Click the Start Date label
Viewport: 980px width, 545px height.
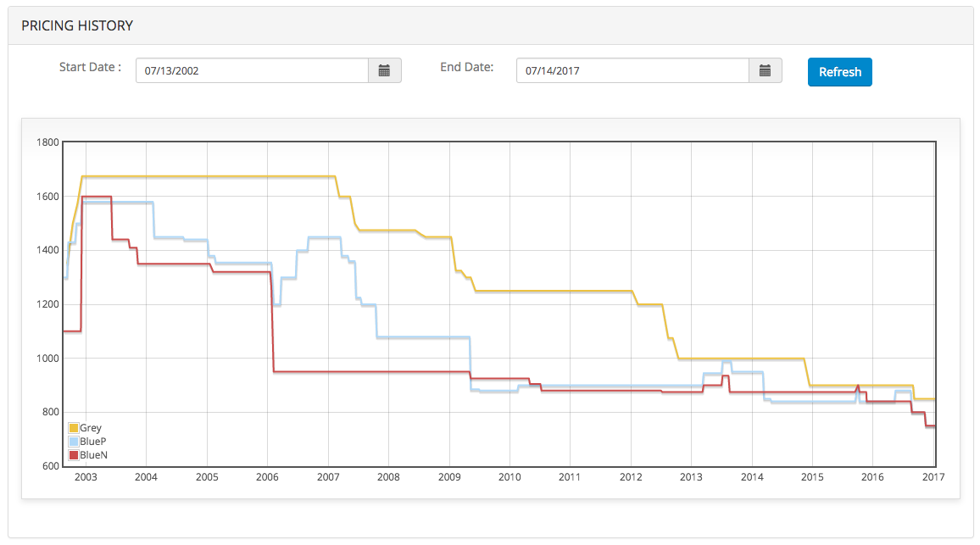click(90, 67)
